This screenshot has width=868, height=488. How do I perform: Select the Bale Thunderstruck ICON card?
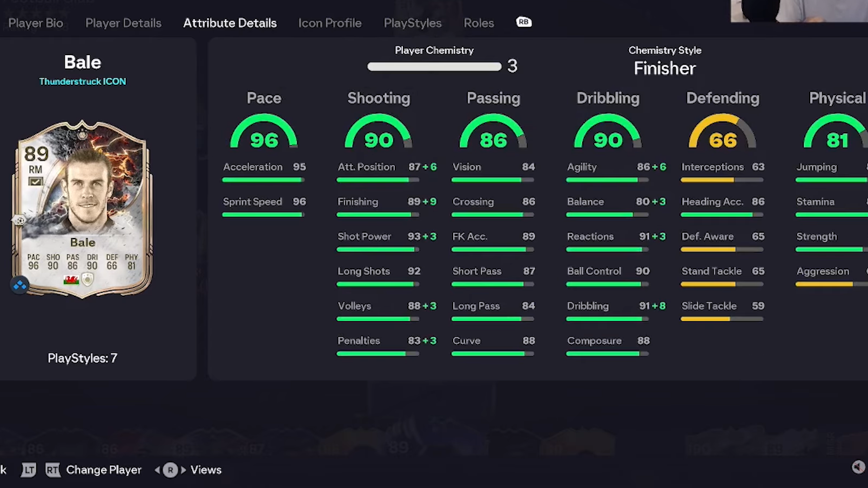click(x=83, y=209)
